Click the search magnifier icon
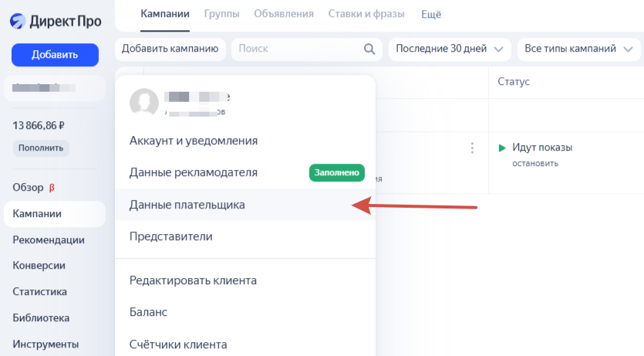 369,49
